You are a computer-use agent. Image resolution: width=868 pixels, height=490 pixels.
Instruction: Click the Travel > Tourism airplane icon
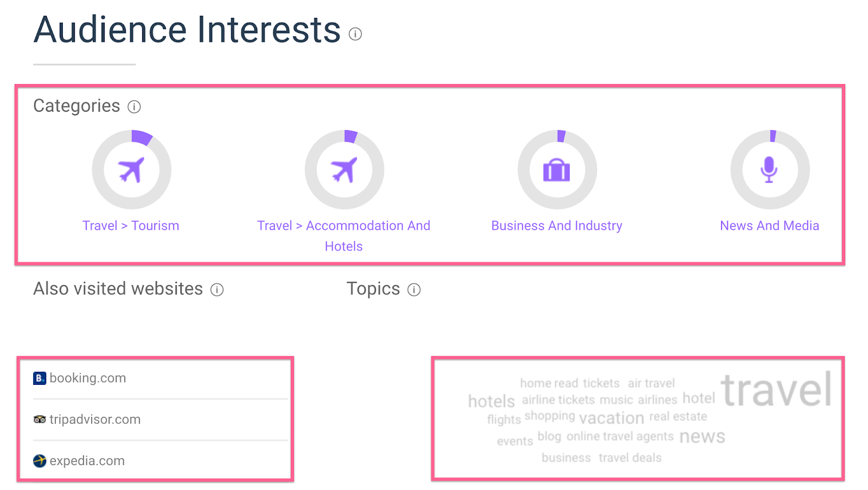point(131,170)
